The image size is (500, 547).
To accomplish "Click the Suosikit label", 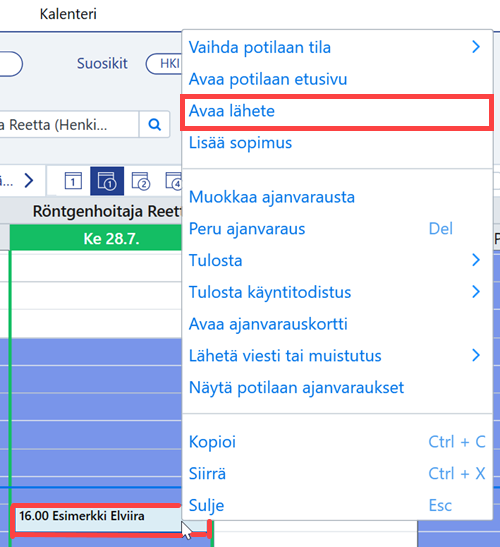I will click(102, 63).
